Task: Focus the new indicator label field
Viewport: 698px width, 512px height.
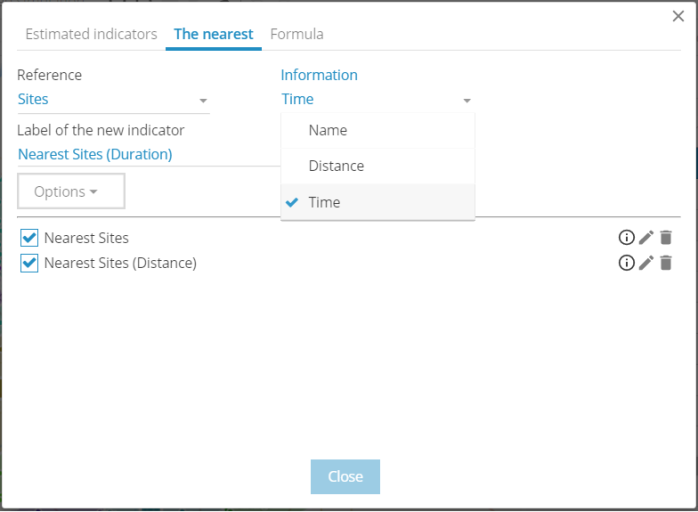Action: click(x=149, y=154)
